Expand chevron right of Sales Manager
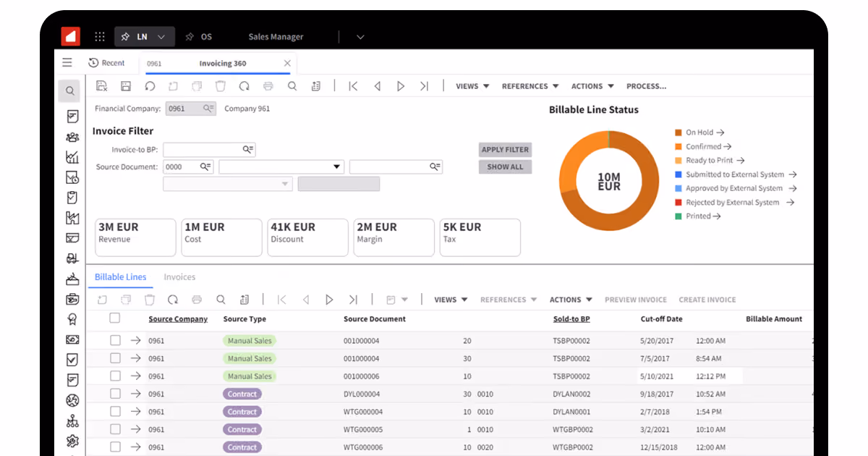Screen dimensions: 868x456 click(x=361, y=37)
